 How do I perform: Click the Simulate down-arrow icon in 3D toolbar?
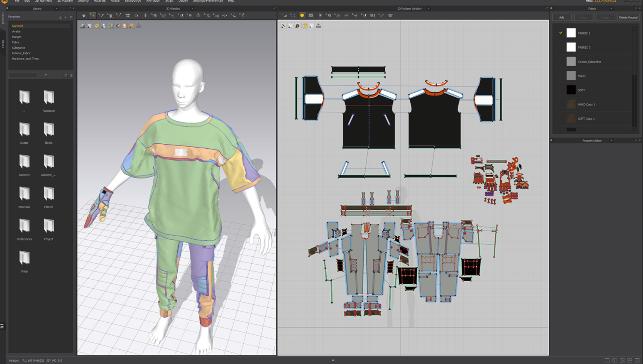[84, 15]
